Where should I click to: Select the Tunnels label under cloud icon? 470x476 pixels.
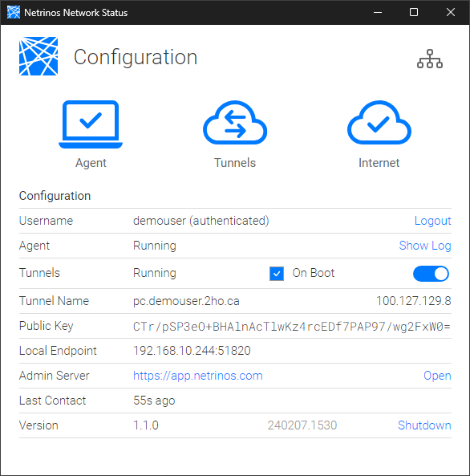(x=235, y=163)
